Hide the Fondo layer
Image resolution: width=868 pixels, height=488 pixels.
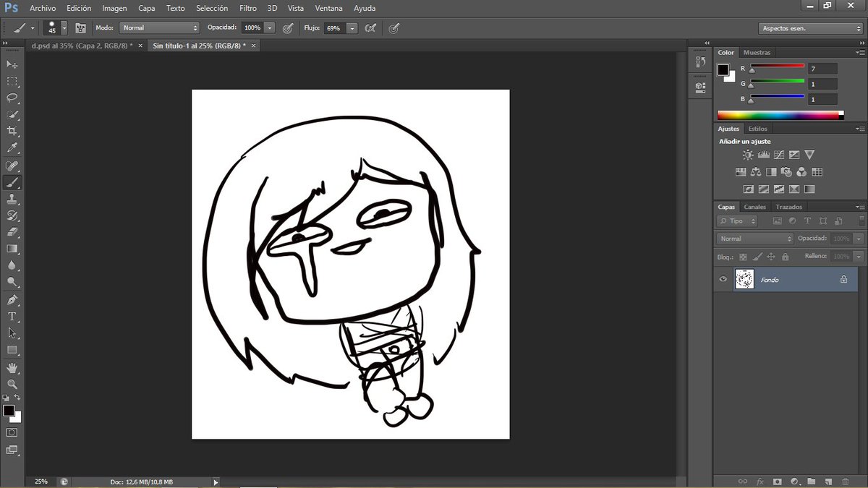coord(722,279)
